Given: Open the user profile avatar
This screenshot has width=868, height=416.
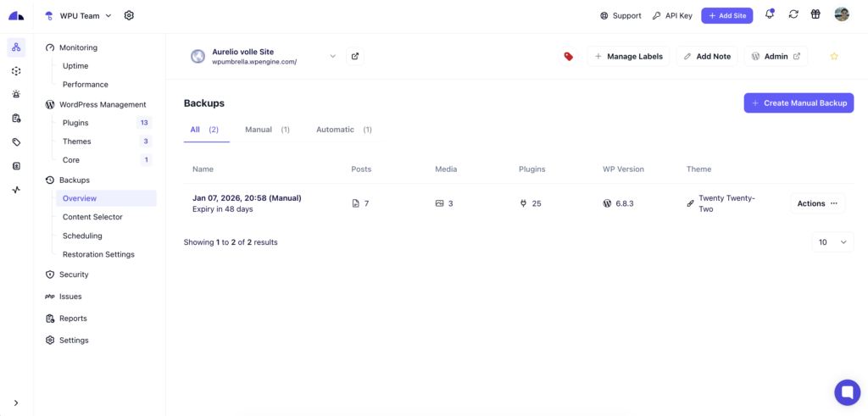Looking at the screenshot, I should (x=841, y=14).
